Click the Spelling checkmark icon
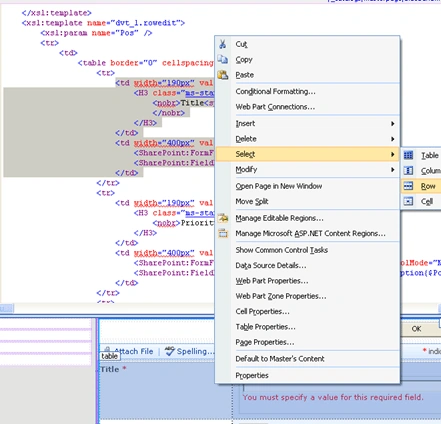This screenshot has width=441, height=424. pyautogui.click(x=170, y=351)
